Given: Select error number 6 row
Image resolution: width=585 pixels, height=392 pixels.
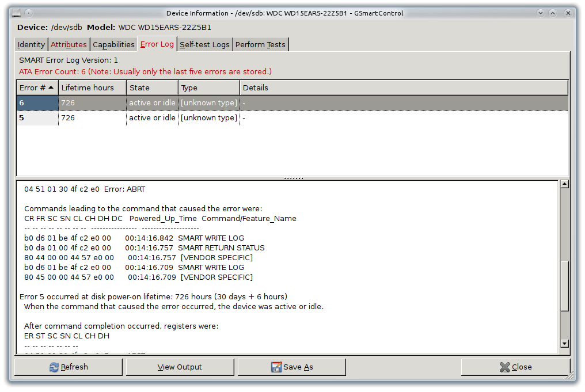Looking at the screenshot, I should (292, 103).
